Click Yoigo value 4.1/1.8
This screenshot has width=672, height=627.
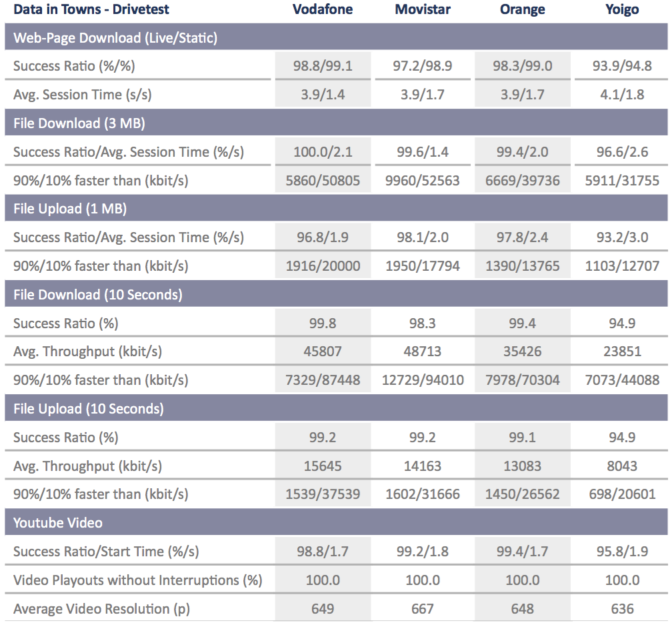(x=622, y=94)
